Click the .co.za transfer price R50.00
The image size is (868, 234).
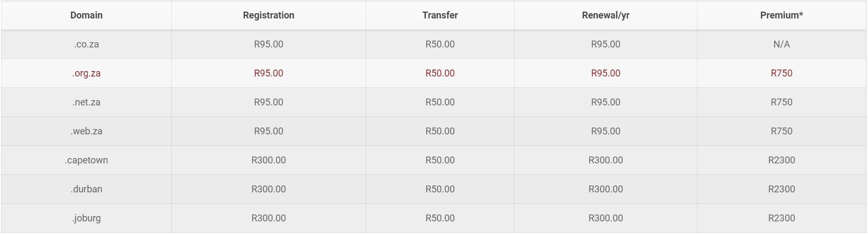tap(440, 44)
